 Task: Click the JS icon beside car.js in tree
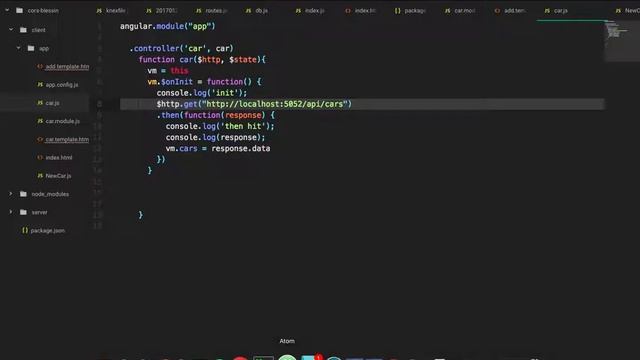[x=40, y=103]
